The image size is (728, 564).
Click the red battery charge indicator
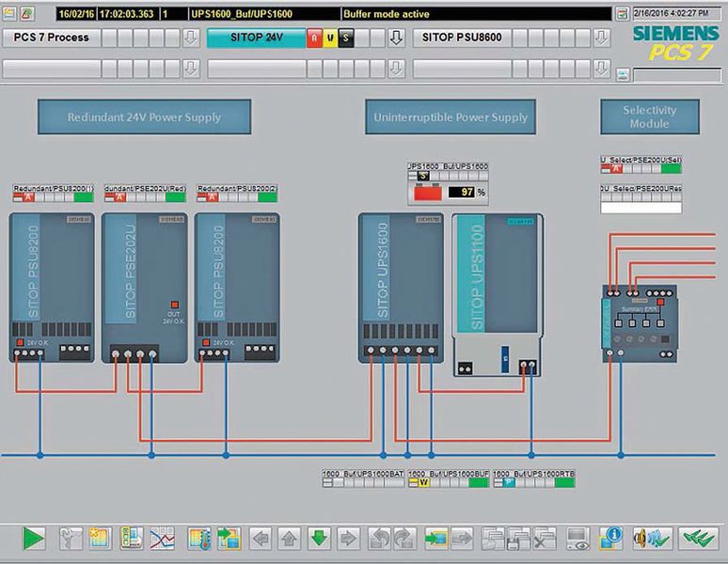pyautogui.click(x=428, y=193)
